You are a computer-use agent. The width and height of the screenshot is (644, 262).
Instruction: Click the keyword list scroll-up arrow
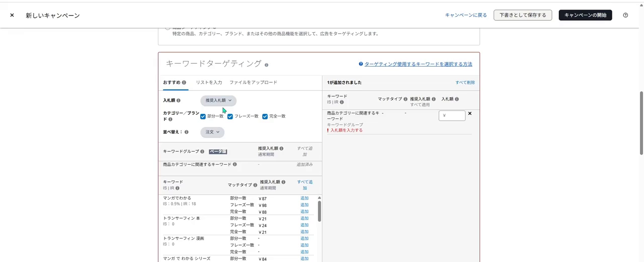pos(319,198)
